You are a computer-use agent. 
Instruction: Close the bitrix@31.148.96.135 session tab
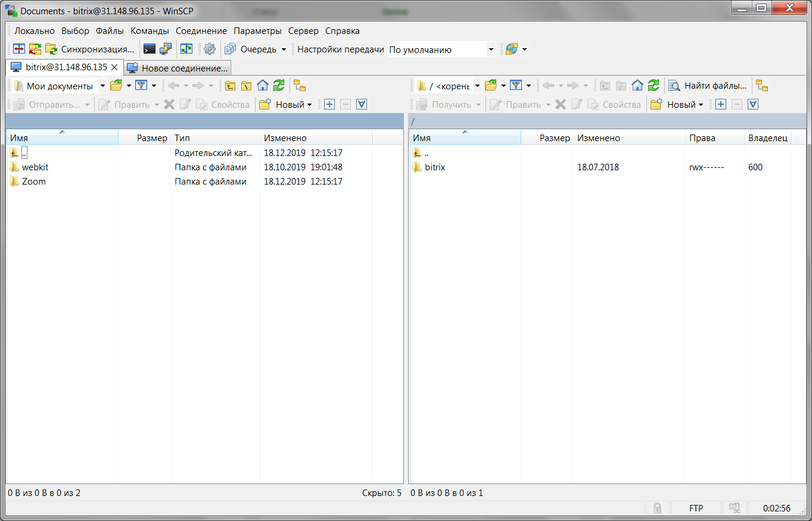tap(114, 67)
